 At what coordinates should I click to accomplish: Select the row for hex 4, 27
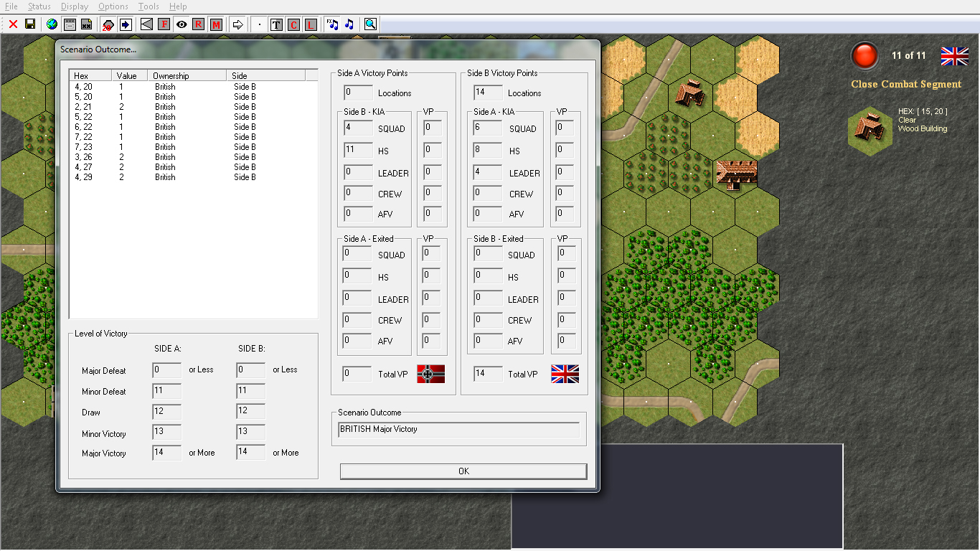tap(193, 167)
